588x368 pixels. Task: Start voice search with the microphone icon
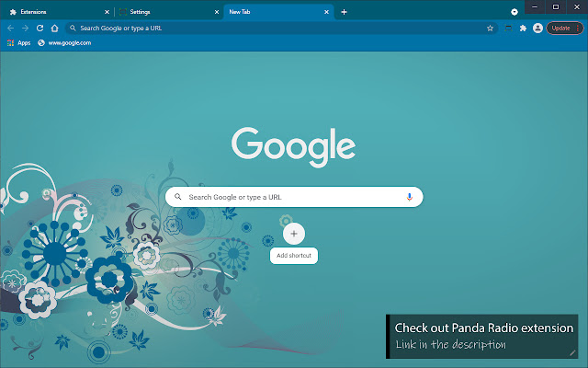[409, 197]
